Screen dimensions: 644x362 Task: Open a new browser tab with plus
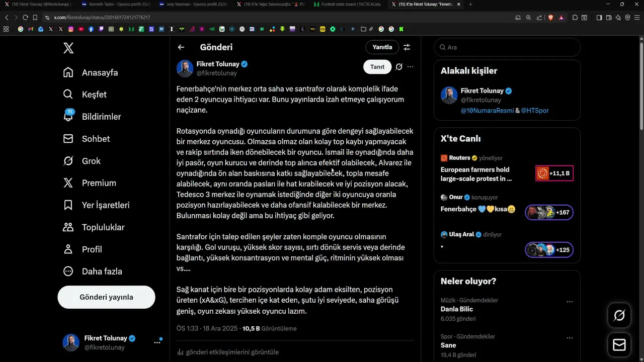pos(470,4)
